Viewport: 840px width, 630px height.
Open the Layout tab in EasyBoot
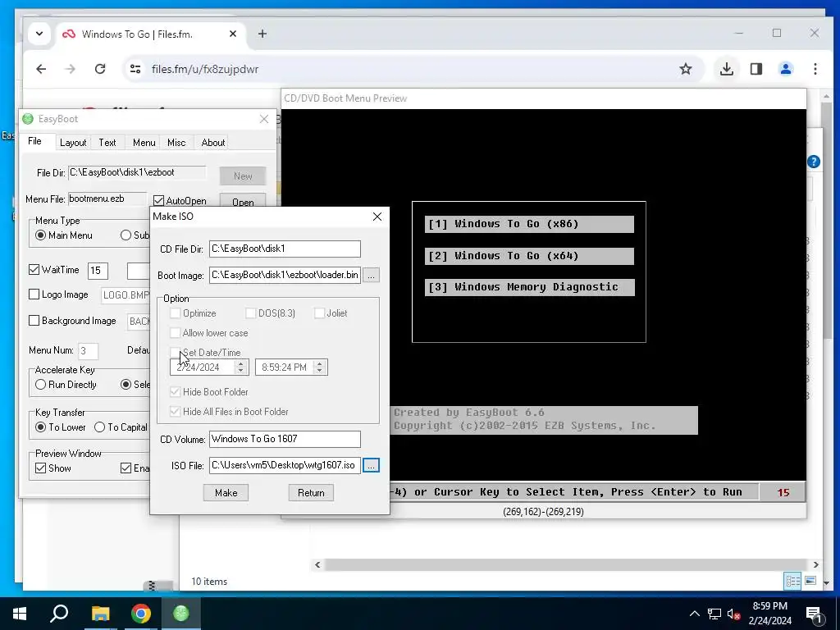pos(73,143)
